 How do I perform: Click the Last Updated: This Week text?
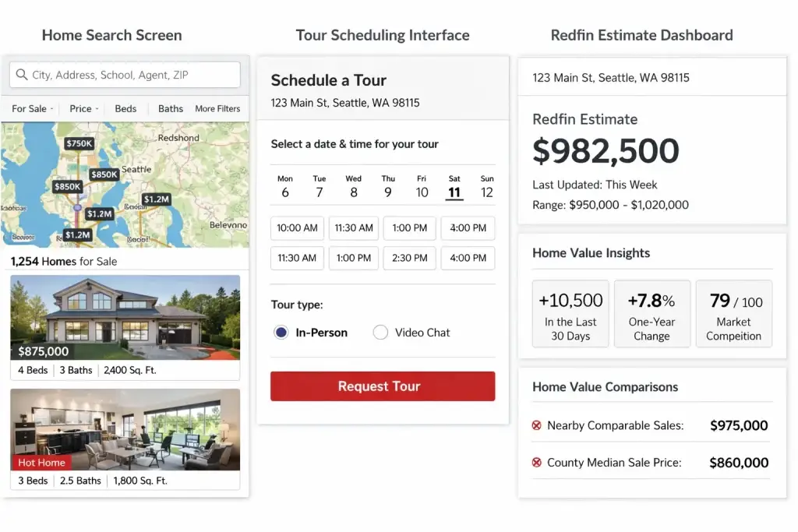pos(595,185)
